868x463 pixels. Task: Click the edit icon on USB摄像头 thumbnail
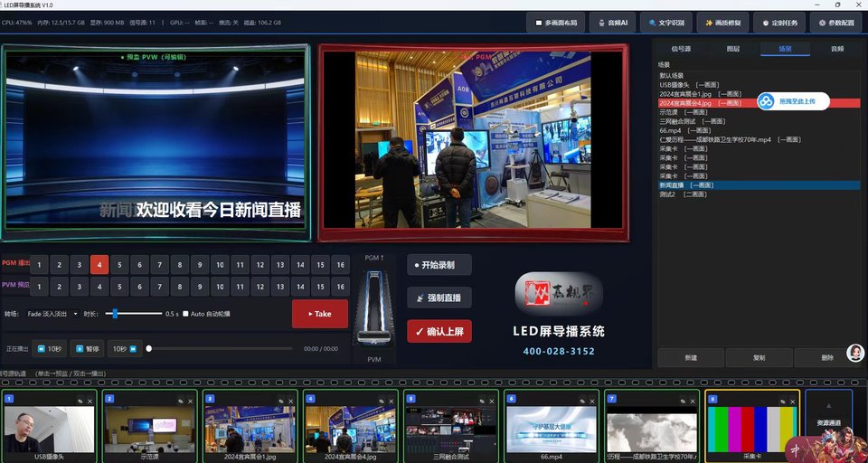click(80, 401)
